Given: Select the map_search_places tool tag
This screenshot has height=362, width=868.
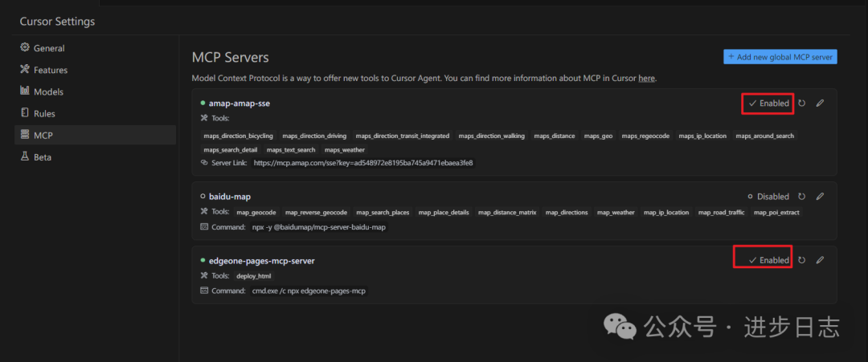Looking at the screenshot, I should click(x=383, y=212).
